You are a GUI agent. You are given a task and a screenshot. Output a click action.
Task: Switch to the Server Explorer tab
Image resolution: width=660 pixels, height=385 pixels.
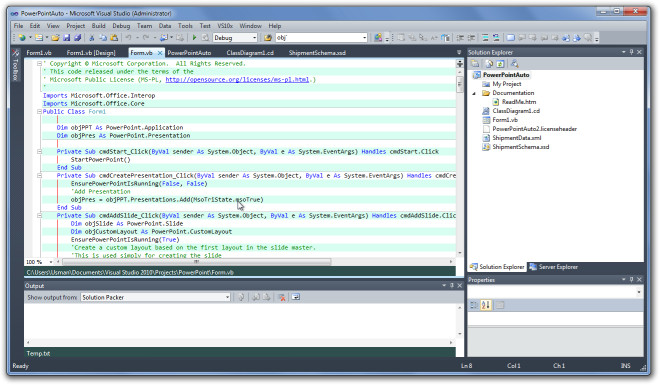pyautogui.click(x=554, y=267)
